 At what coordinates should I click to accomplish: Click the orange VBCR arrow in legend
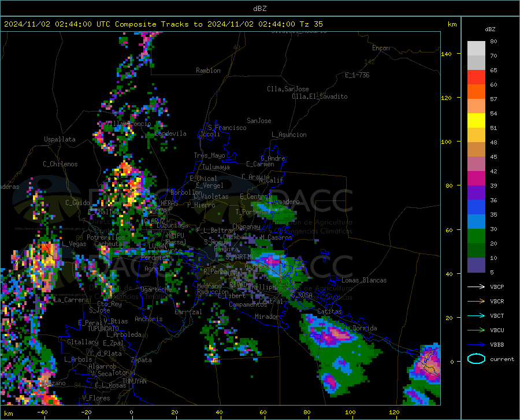476,302
